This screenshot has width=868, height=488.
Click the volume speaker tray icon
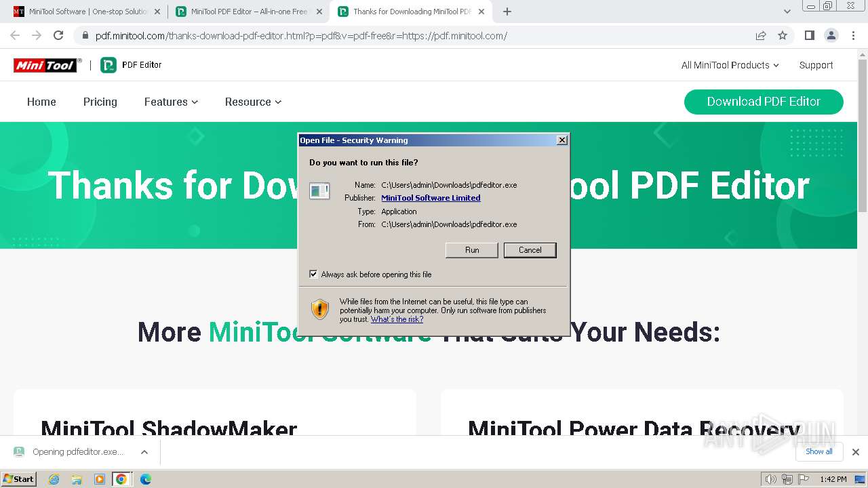click(770, 479)
